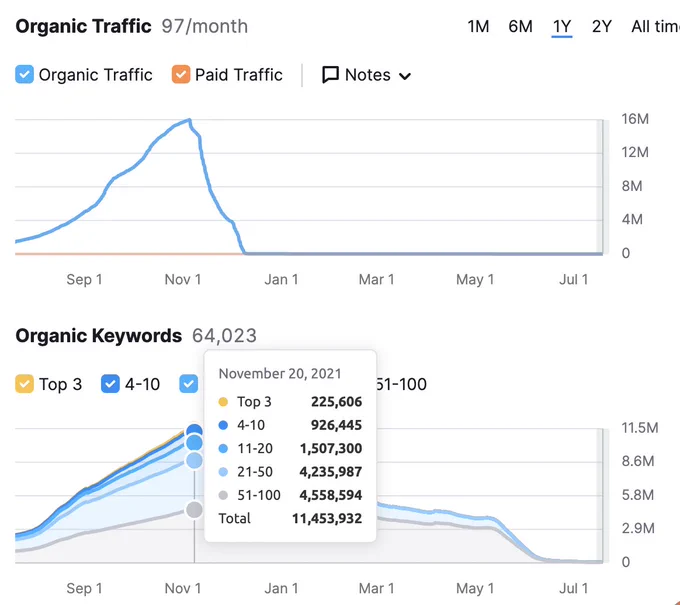Toggle the 4-10 keywords checkbox
The width and height of the screenshot is (680, 605).
(110, 384)
